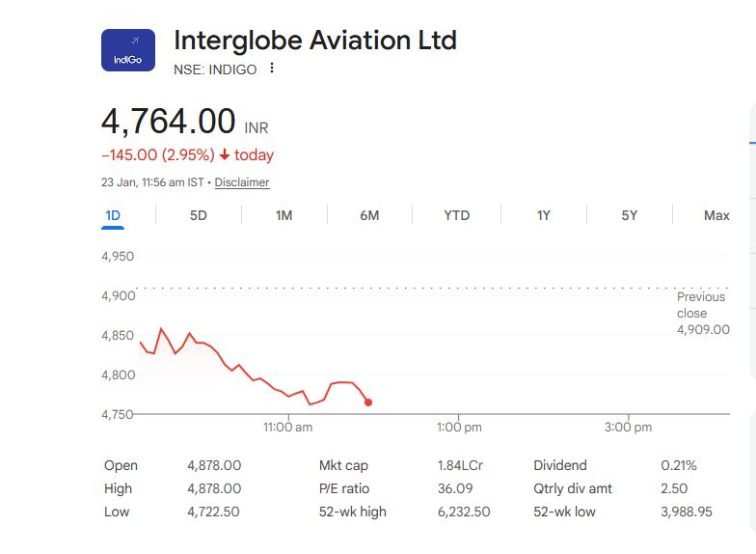Show the Max time range chart
This screenshot has width=756, height=554.
point(716,215)
